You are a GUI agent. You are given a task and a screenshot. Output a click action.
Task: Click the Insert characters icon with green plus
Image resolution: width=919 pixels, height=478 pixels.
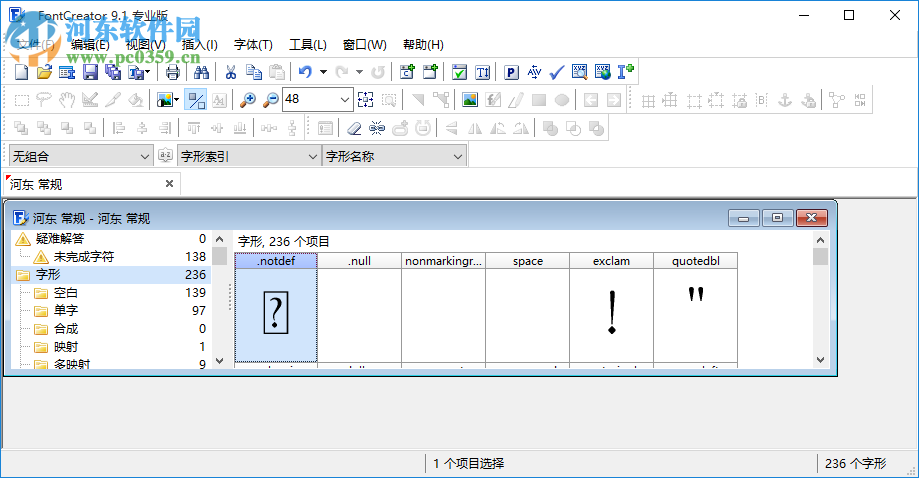click(407, 72)
